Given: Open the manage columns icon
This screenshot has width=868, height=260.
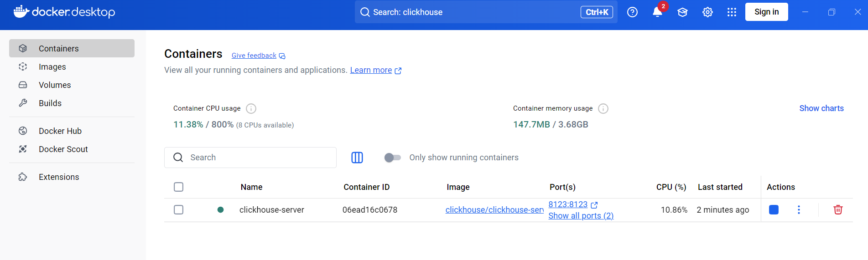Looking at the screenshot, I should tap(357, 158).
